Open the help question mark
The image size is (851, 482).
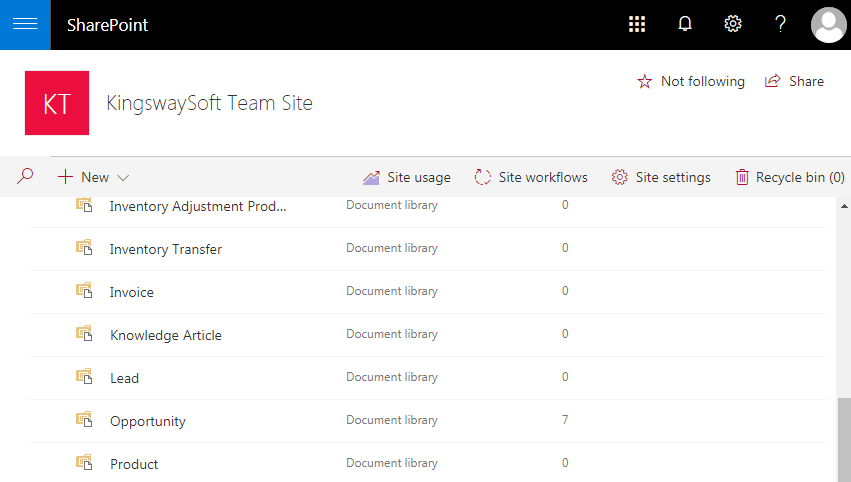(x=780, y=24)
